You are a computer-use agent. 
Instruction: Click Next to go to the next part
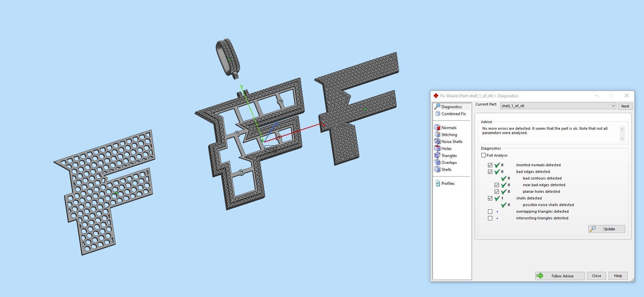point(625,106)
